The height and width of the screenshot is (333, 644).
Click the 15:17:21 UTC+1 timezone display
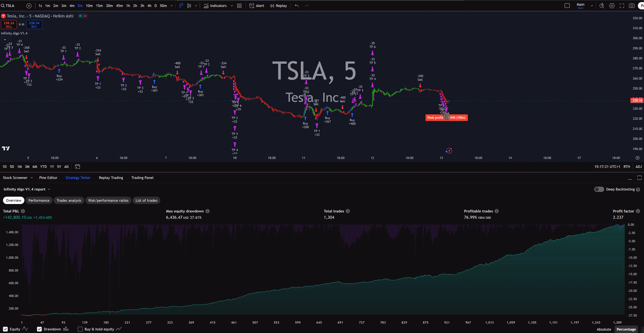(x=608, y=167)
